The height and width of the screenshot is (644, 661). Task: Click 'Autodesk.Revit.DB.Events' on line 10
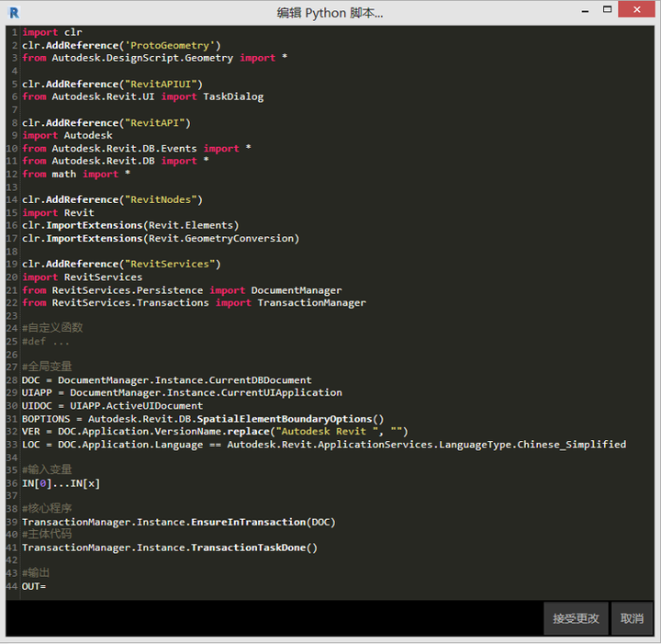coord(124,149)
